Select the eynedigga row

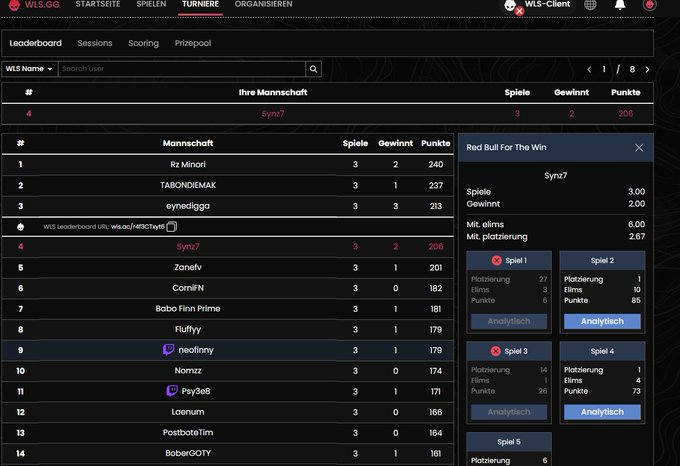(x=228, y=206)
